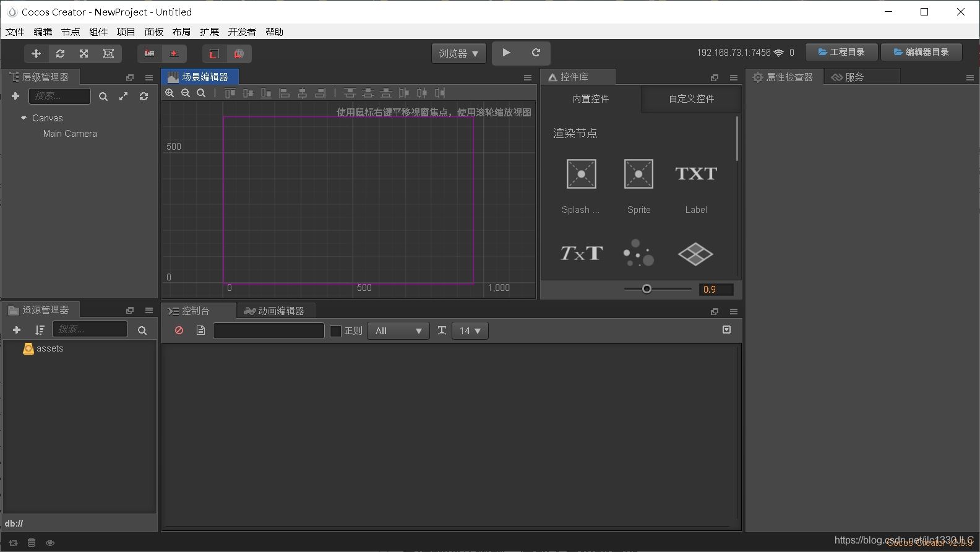
Task: Select the Canvas node
Action: point(48,118)
